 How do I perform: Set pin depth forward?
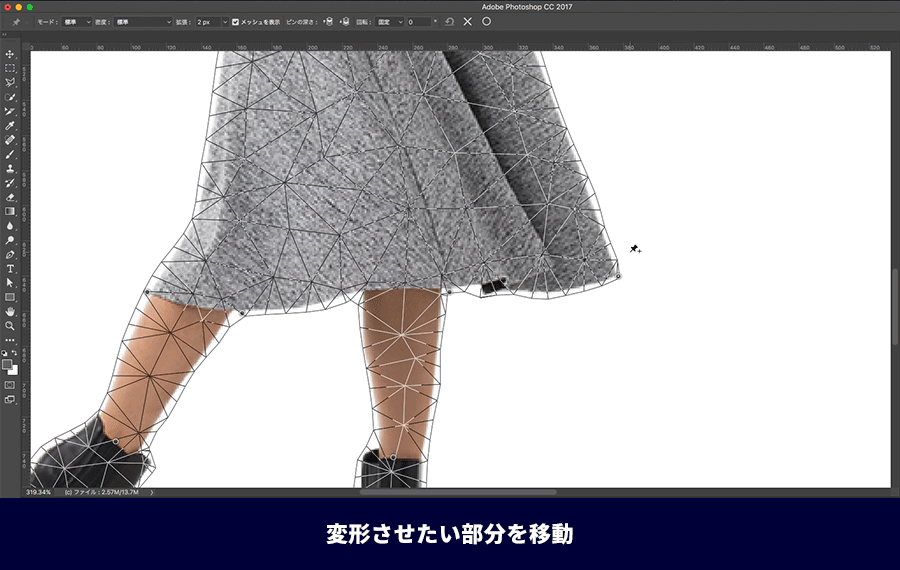click(328, 22)
